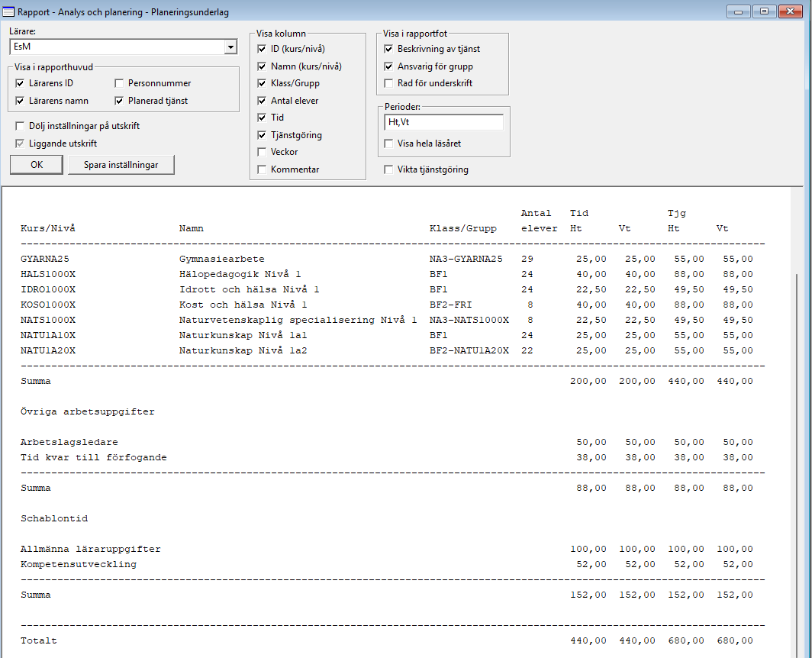Click the name Gymnasiearbete
The width and height of the screenshot is (812, 658).
[222, 259]
